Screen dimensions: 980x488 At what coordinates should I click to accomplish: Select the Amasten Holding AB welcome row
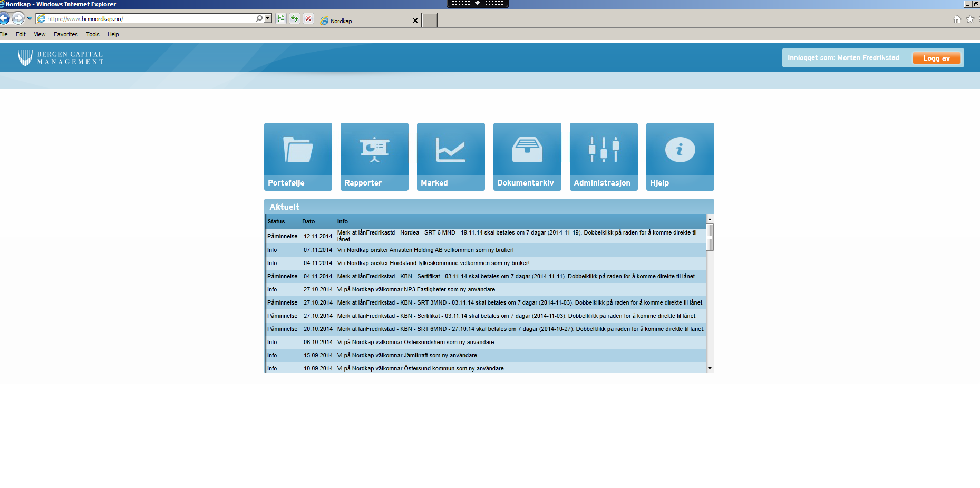coord(486,250)
